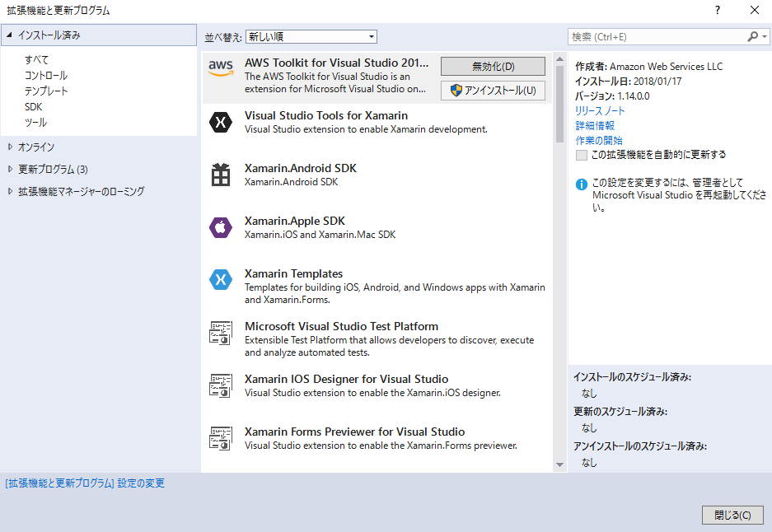Click scrollbar up arrow in extension list
Viewport: 772px width, 532px height.
pos(559,59)
